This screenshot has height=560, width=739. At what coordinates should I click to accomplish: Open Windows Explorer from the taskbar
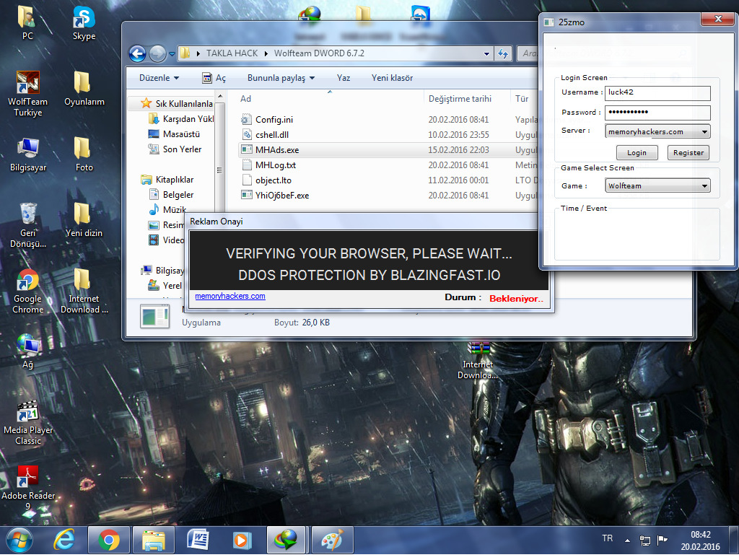pos(154,541)
